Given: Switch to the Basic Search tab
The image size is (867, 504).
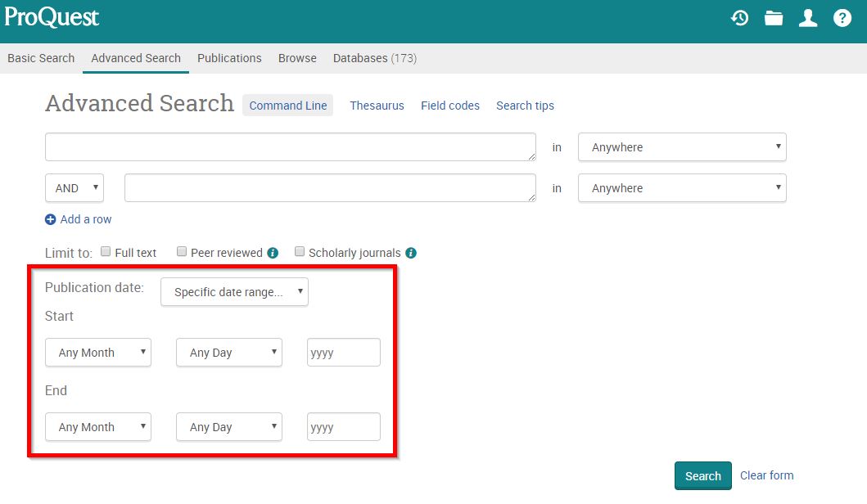Looking at the screenshot, I should pos(41,58).
